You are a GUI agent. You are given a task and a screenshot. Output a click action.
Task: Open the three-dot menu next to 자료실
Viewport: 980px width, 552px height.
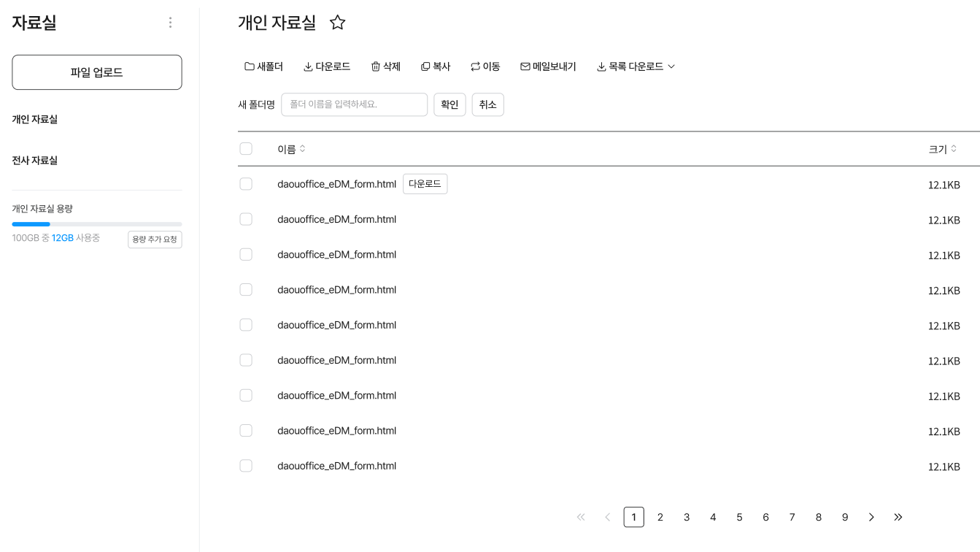[170, 23]
